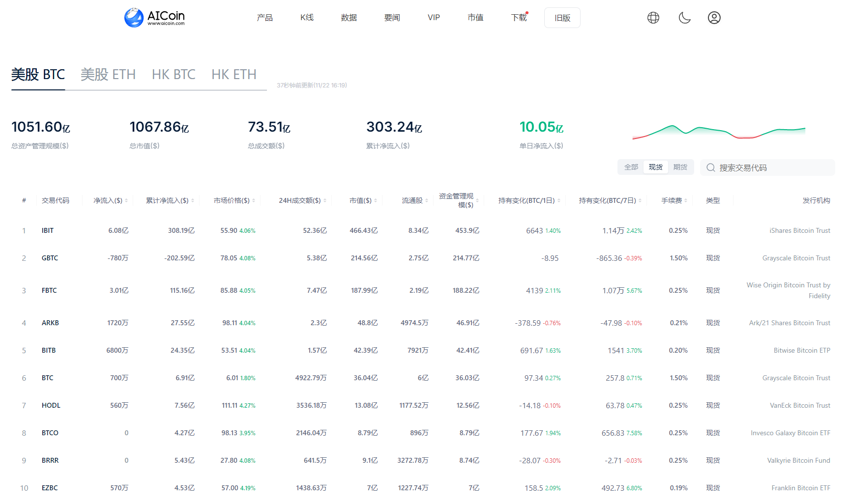This screenshot has width=848, height=504.
Task: Switch to 美股 ETH tab
Action: pyautogui.click(x=108, y=75)
